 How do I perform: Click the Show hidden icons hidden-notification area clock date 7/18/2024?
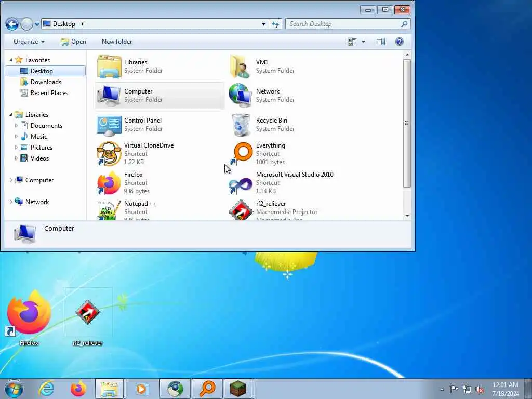[x=506, y=394]
